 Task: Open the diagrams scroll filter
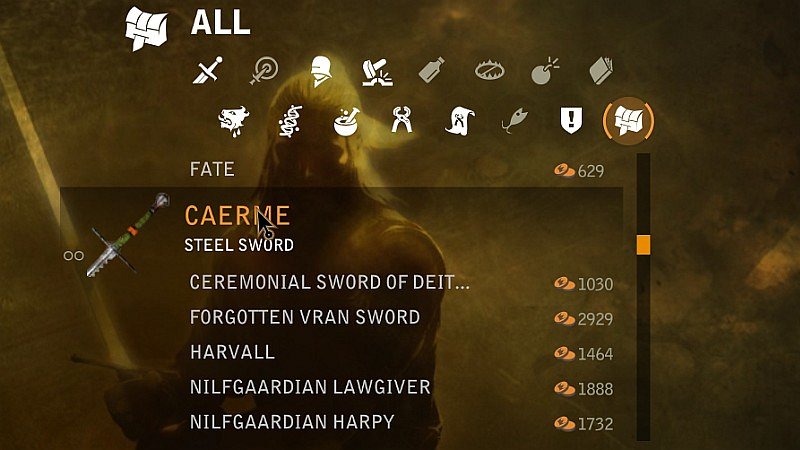[x=460, y=121]
